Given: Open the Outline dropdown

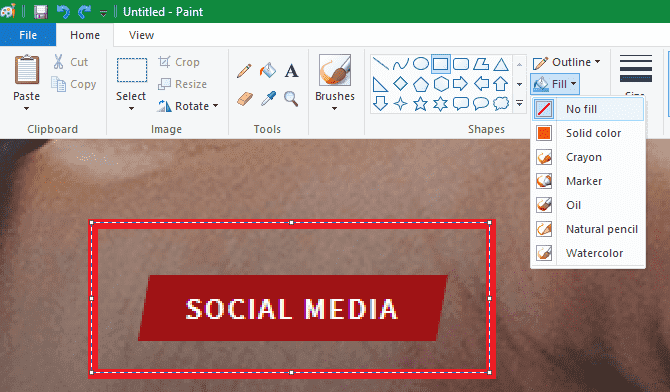Looking at the screenshot, I should 567,62.
